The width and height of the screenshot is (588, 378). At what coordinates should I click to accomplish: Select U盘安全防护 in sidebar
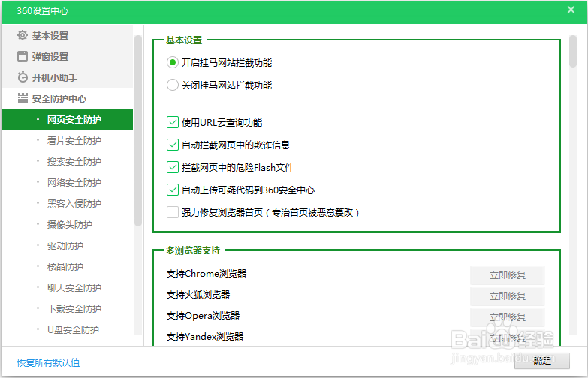73,329
